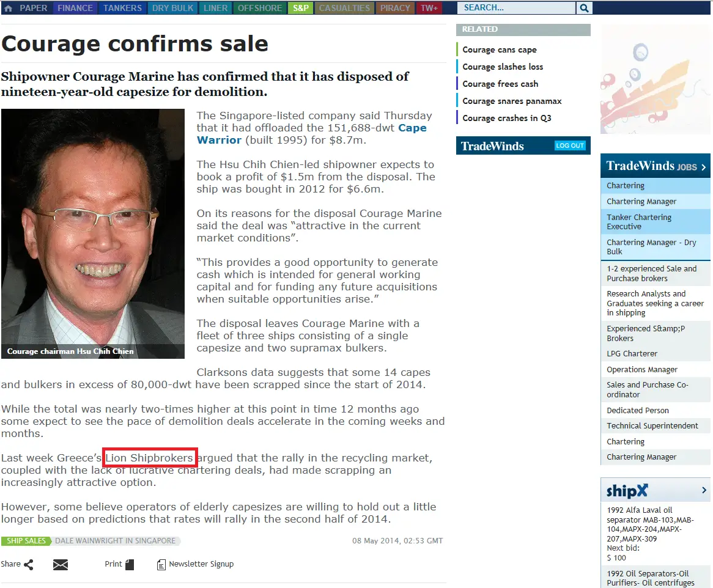The height and width of the screenshot is (588, 713).
Task: Click the Share icon below the article
Action: coord(28,564)
